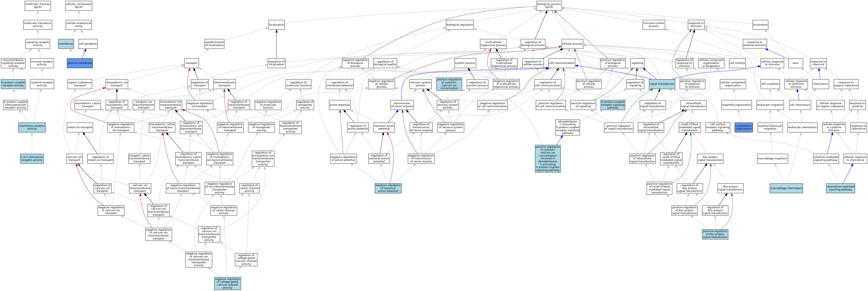
Task: Click the 'chemotaxis' node
Action: click(x=820, y=84)
